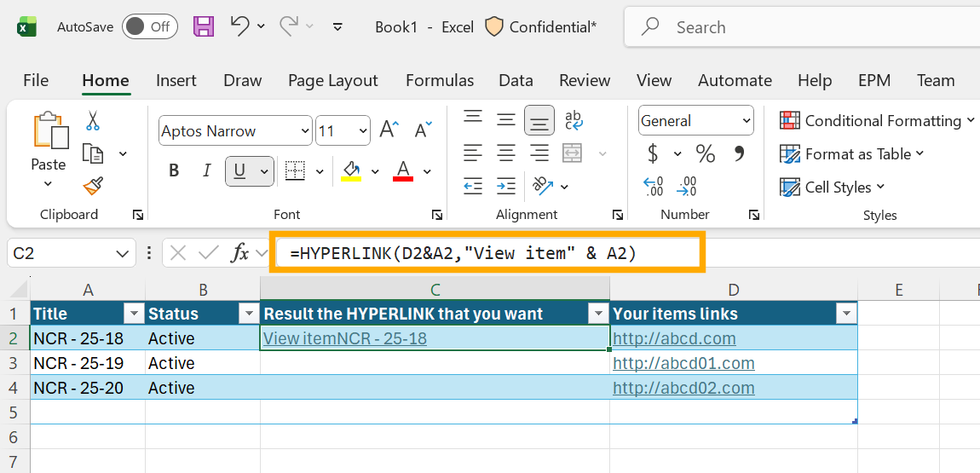Image resolution: width=980 pixels, height=473 pixels.
Task: Click the Paste clipboard icon
Action: (50, 132)
